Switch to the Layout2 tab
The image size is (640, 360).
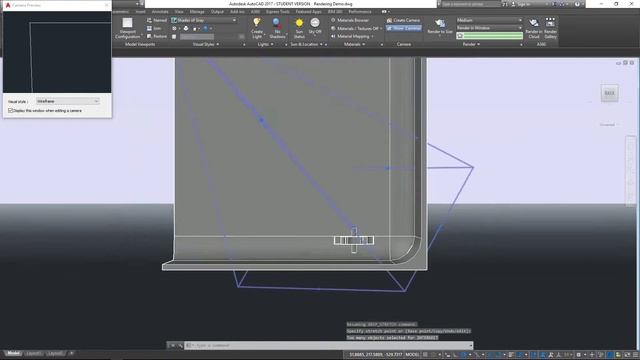(55, 353)
